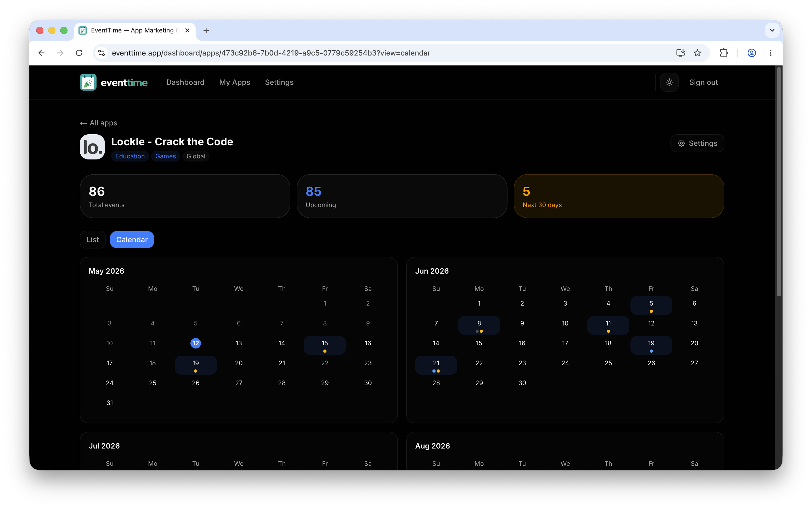Open My Apps in the nav

235,82
